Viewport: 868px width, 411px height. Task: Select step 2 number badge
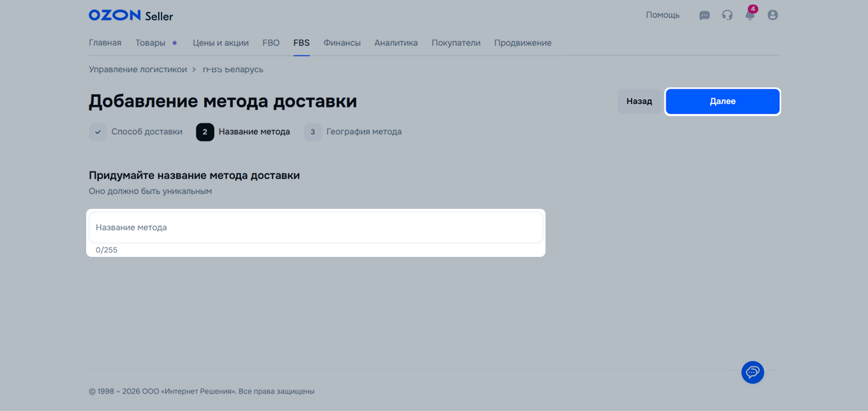pos(205,132)
